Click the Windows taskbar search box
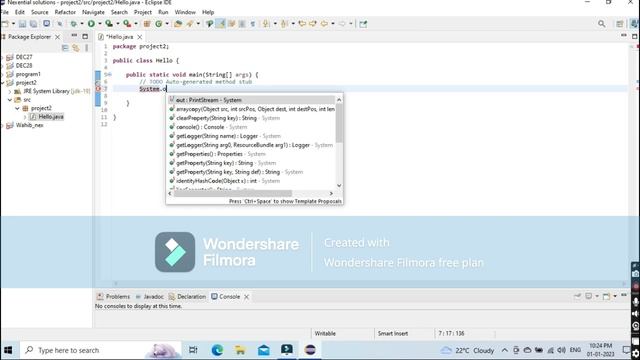640x360 pixels. point(100,350)
